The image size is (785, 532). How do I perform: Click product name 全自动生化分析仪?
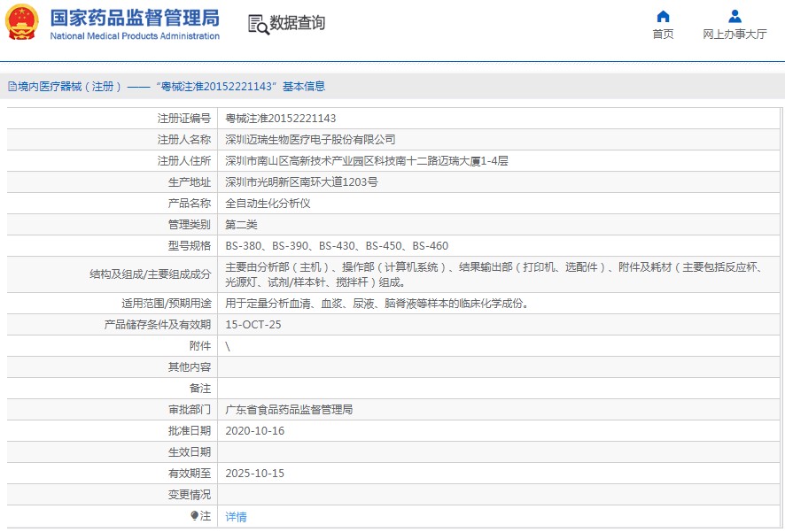268,204
